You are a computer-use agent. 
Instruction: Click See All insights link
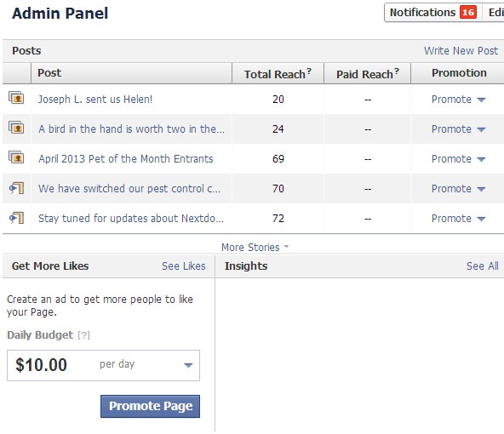pos(483,266)
